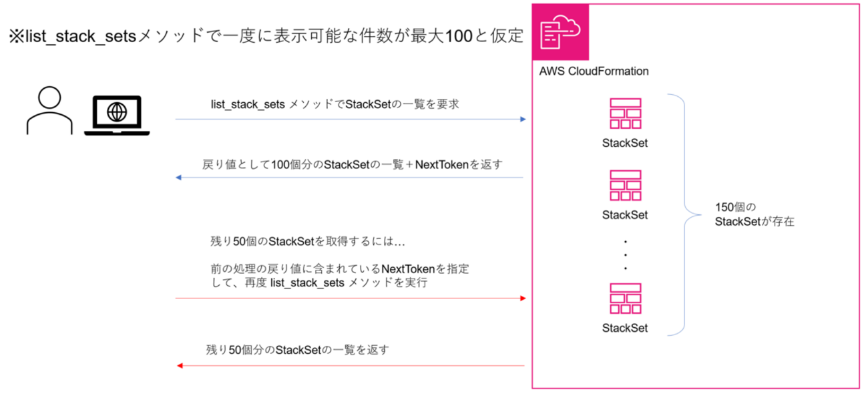The width and height of the screenshot is (868, 406).
Task: Click the 'NextTokenを指定' instruction text
Action: pos(339,269)
